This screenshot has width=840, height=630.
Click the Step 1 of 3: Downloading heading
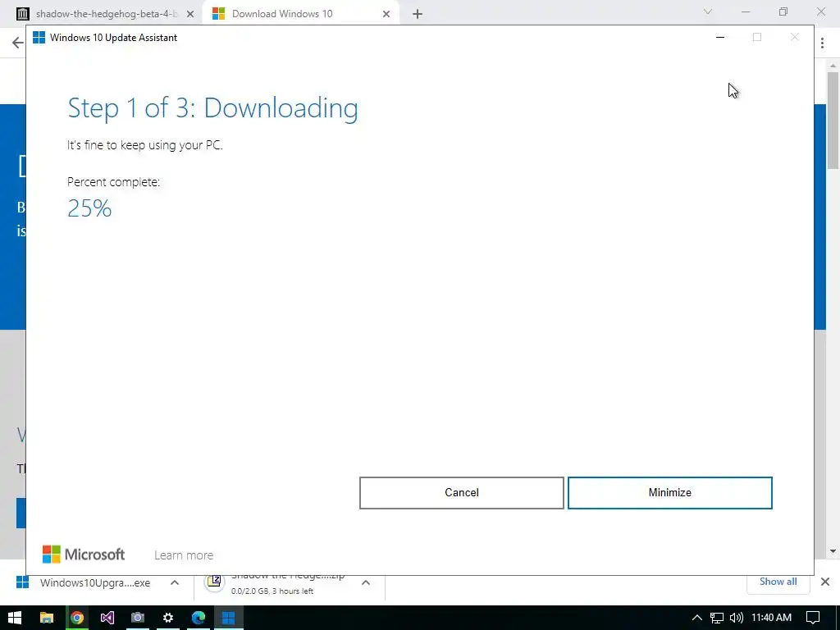(x=212, y=107)
